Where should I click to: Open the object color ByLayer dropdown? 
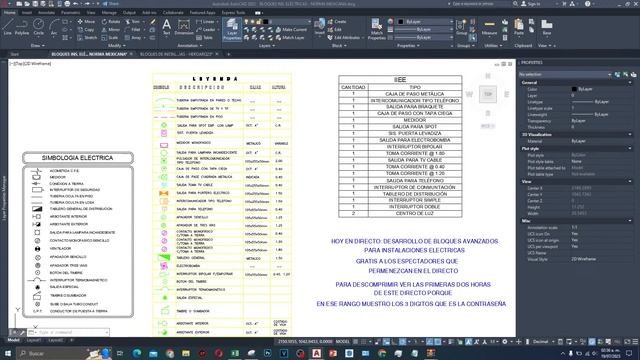pos(425,21)
